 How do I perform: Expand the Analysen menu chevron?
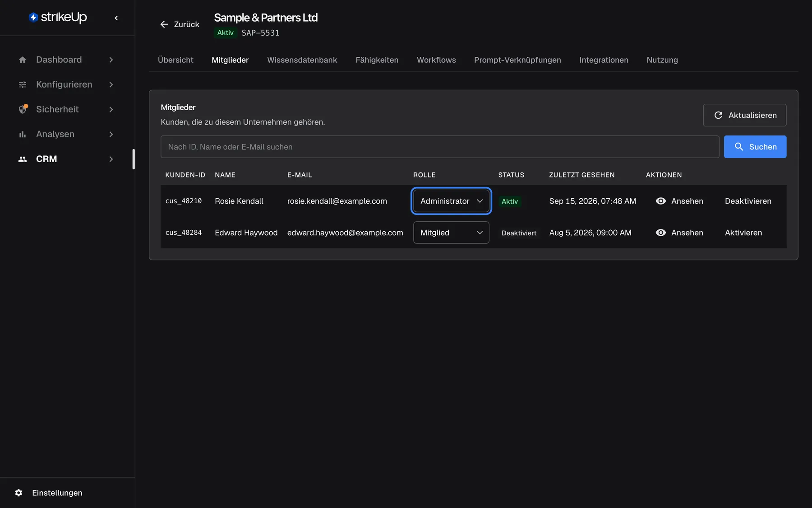111,134
